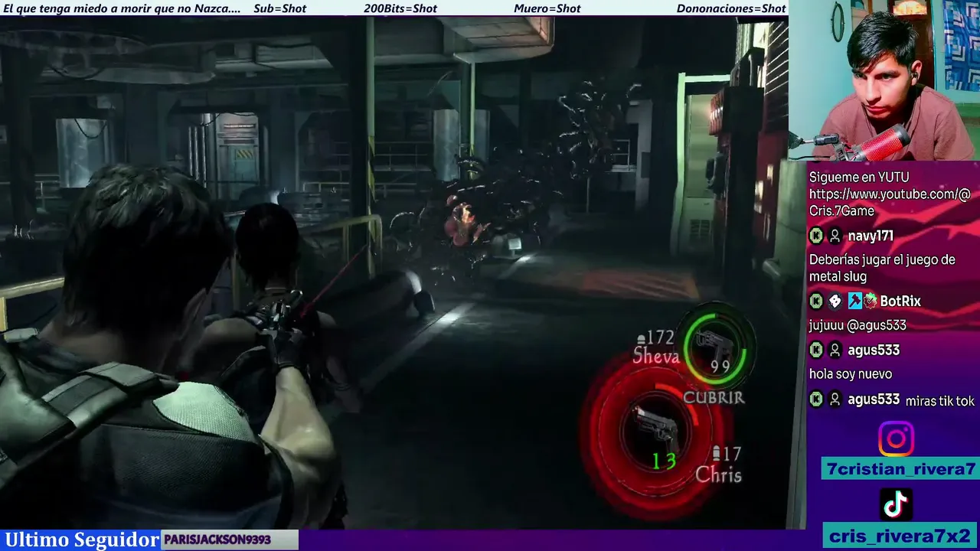This screenshot has height=551, width=980.
Task: Click the cris_rivera7x2 TikTok handle
Action: [x=900, y=535]
